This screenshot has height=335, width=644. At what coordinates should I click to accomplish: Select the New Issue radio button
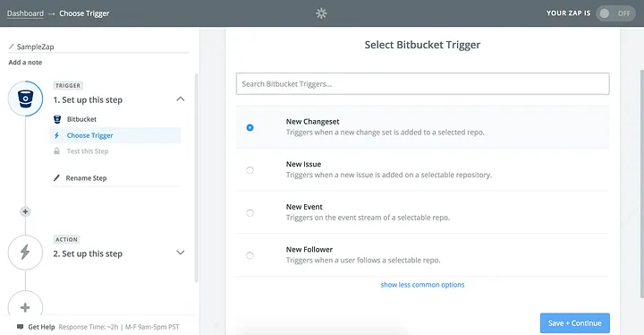point(250,170)
